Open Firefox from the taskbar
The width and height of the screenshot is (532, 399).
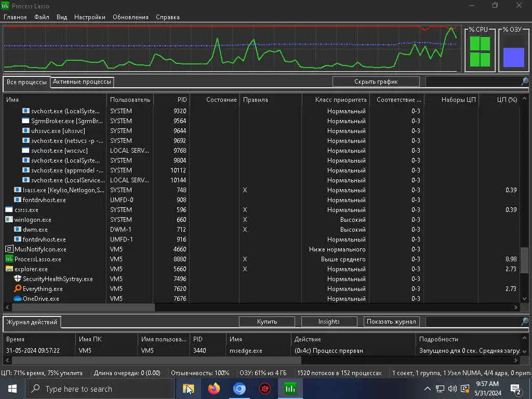(214, 389)
